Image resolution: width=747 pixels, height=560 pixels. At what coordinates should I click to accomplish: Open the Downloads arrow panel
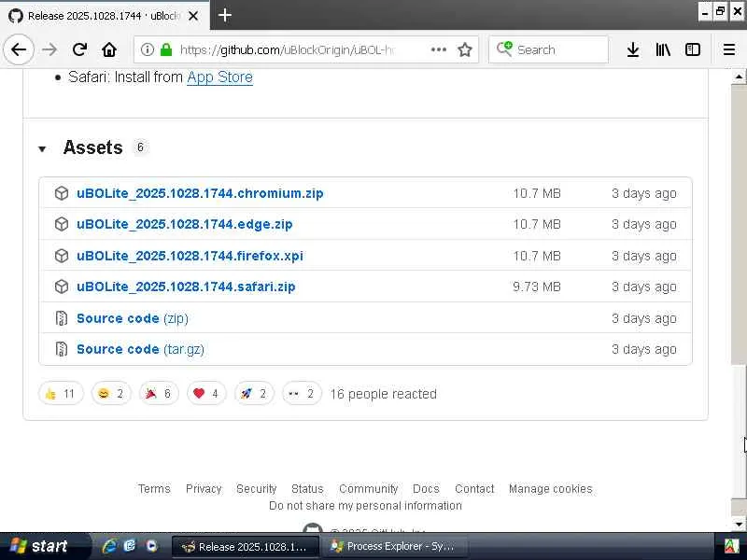point(633,49)
